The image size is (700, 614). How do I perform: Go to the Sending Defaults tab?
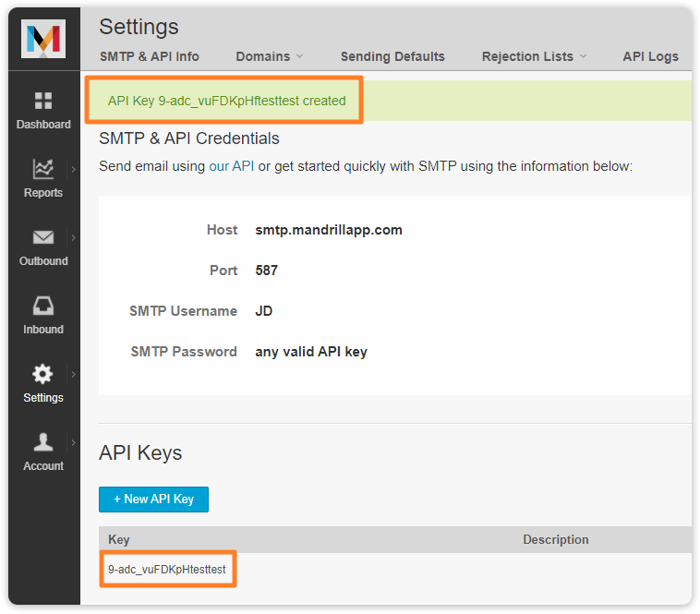392,56
